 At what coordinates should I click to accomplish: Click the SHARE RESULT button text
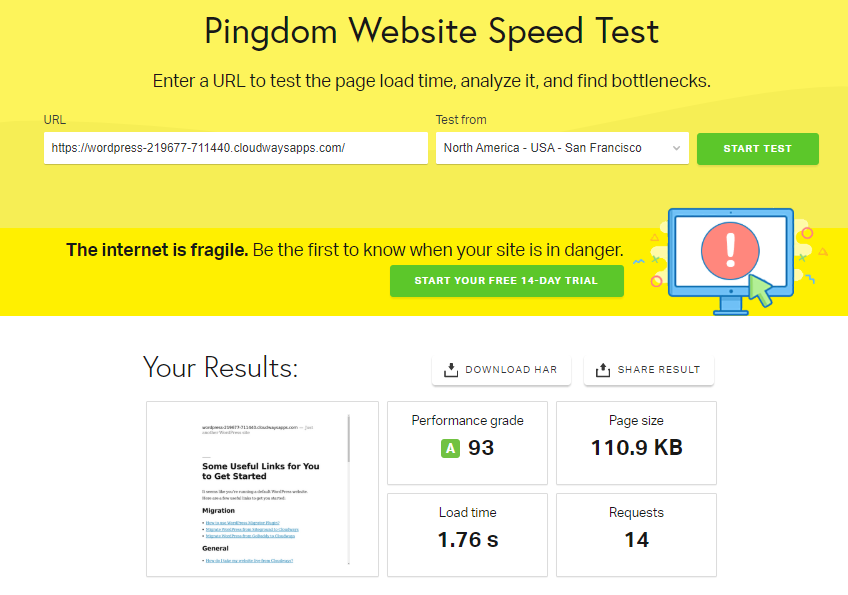click(659, 370)
